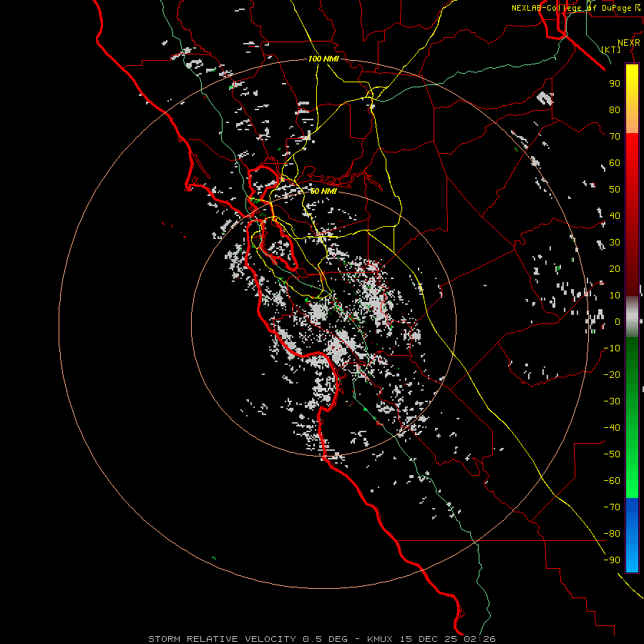Image resolution: width=644 pixels, height=644 pixels.
Task: Click the '20' label on velocity scale
Action: [615, 268]
